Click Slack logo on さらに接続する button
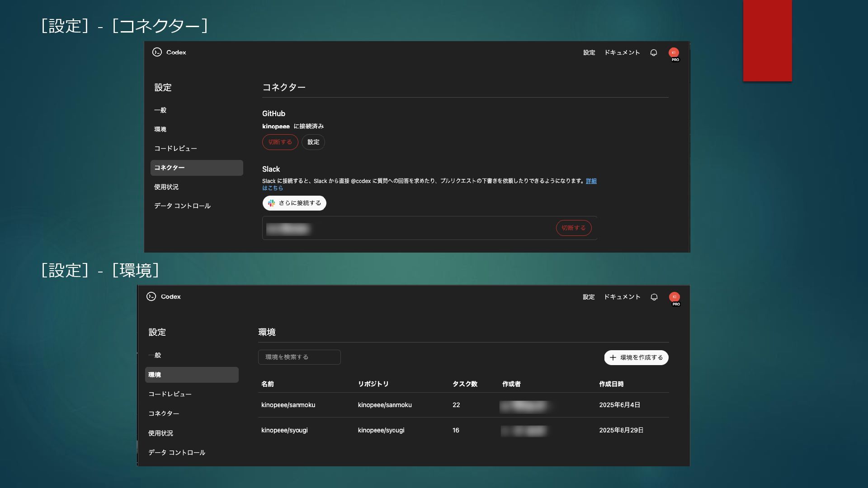This screenshot has height=488, width=868. tap(271, 203)
